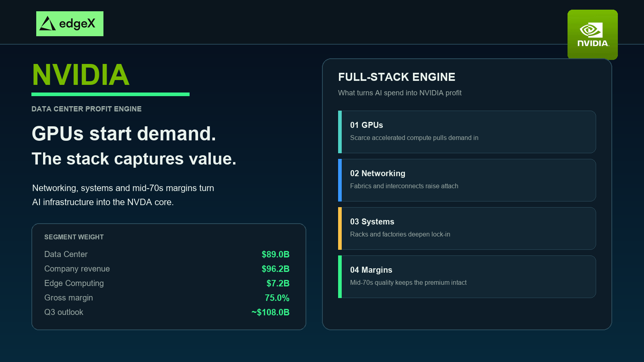Open the 01 GPUs card
Screen dimensions: 644x362
(x=467, y=132)
